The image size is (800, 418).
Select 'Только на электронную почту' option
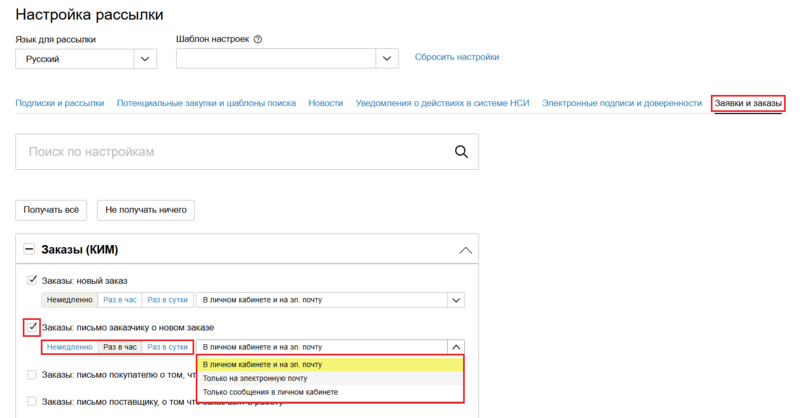[x=255, y=379]
